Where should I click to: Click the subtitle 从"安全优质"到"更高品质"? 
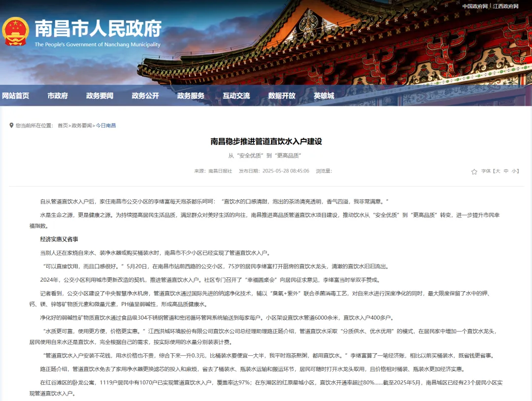(265, 156)
